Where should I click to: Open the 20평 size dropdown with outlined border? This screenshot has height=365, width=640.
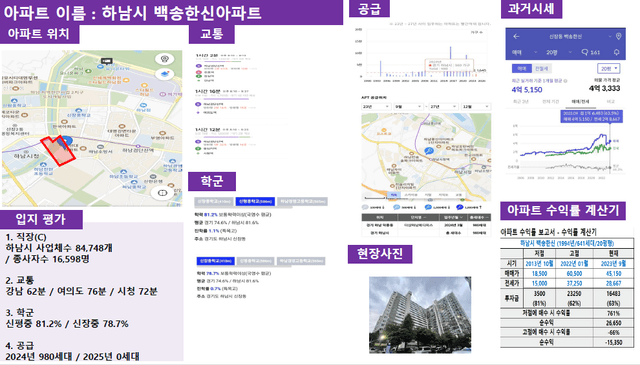coord(609,69)
